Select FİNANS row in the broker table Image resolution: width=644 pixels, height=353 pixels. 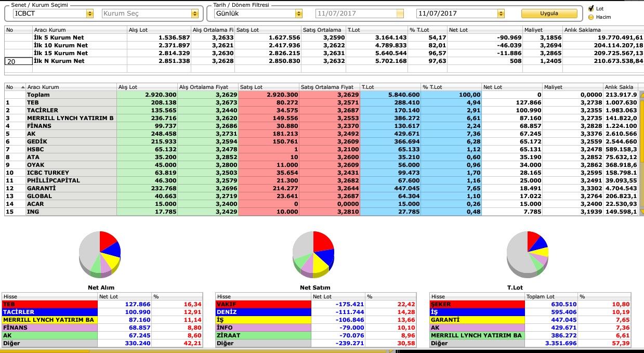click(321, 126)
